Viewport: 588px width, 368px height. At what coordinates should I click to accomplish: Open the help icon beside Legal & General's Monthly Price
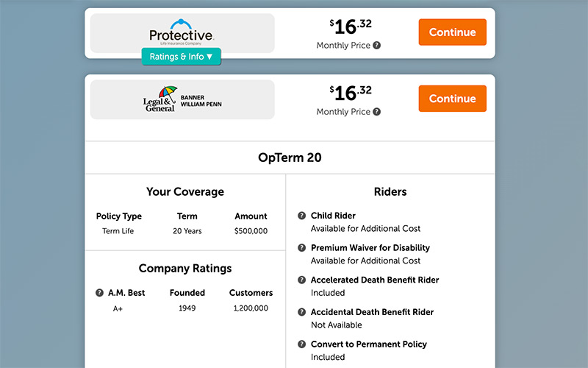377,112
